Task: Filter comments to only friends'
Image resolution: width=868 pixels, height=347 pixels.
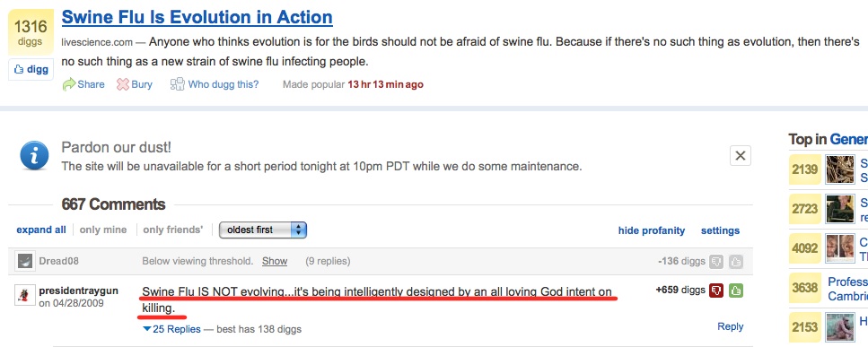Action: pyautogui.click(x=173, y=230)
